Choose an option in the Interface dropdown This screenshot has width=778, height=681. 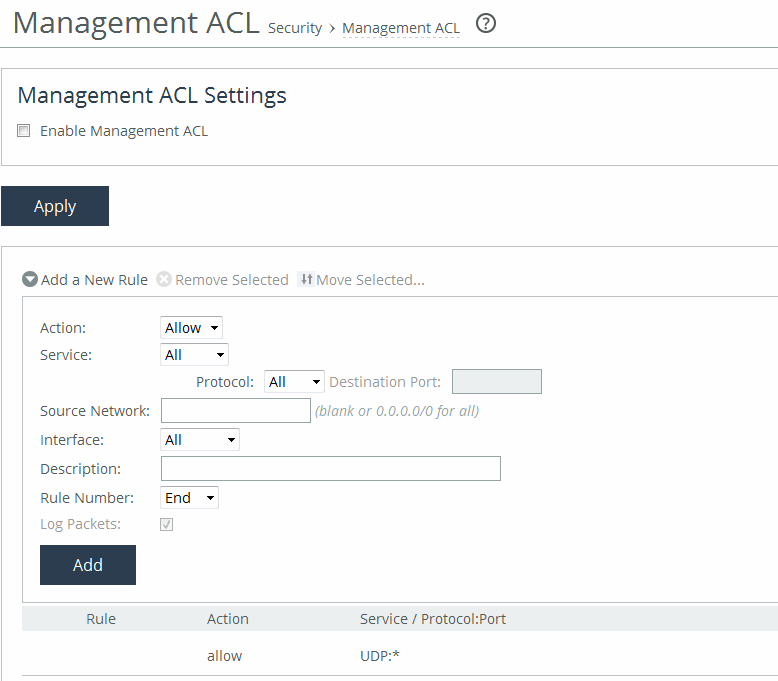[200, 440]
